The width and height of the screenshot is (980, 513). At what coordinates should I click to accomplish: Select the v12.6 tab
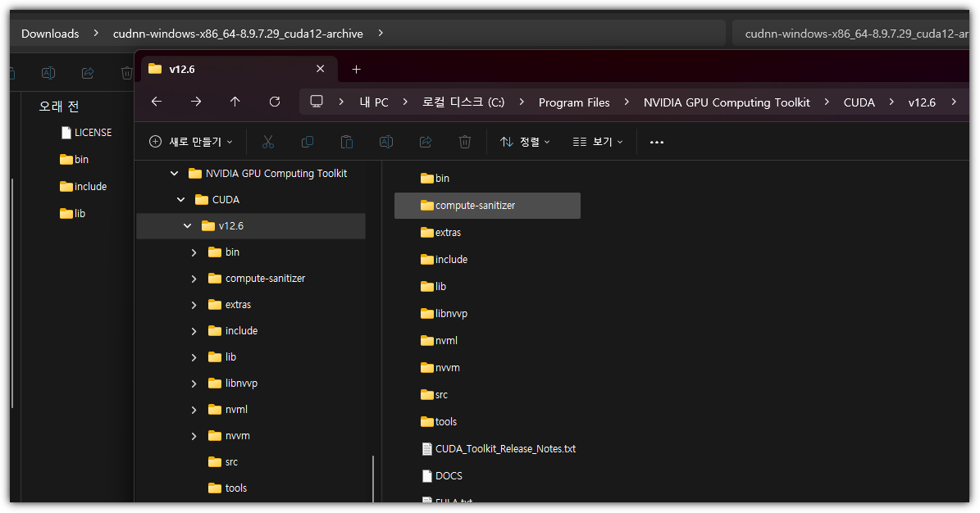point(240,69)
